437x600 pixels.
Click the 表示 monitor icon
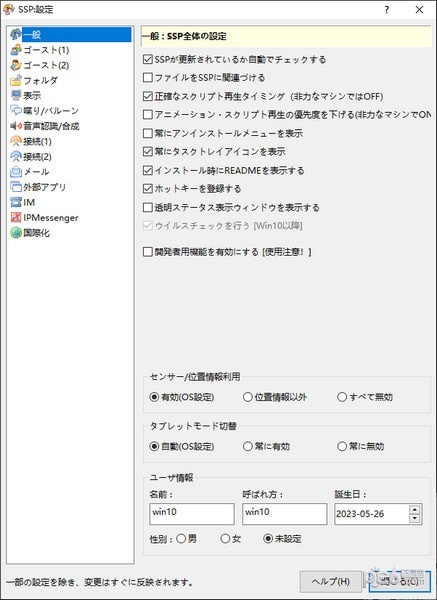(x=16, y=95)
